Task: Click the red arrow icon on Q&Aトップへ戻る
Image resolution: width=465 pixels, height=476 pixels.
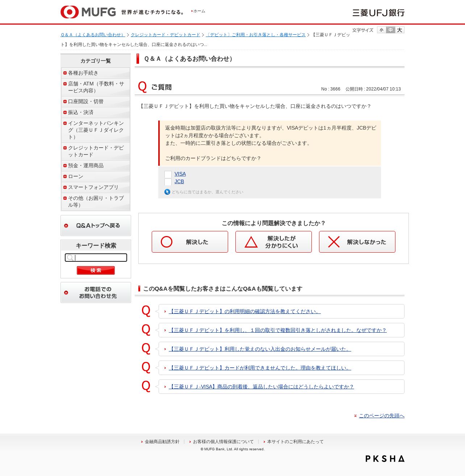Action: [x=66, y=226]
